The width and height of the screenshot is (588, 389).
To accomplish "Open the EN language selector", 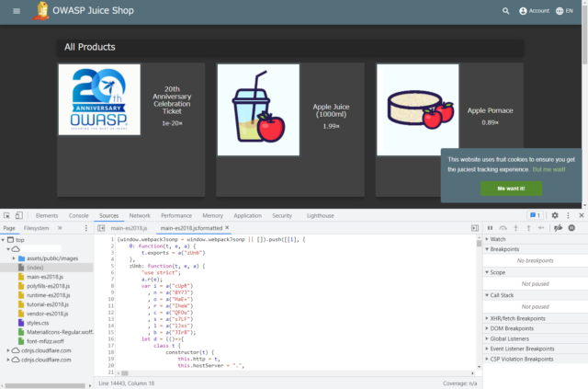I will (x=564, y=11).
